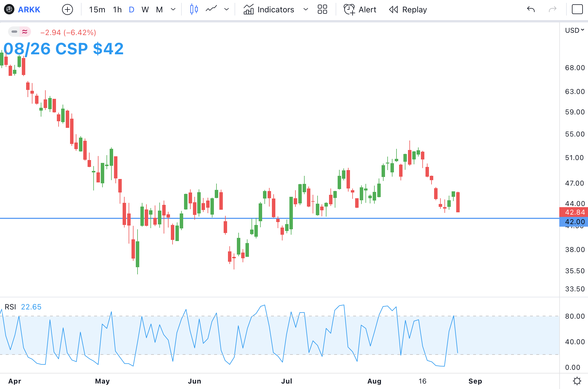Image resolution: width=588 pixels, height=389 pixels.
Task: Add a symbol to compare with plus icon
Action: pyautogui.click(x=67, y=9)
